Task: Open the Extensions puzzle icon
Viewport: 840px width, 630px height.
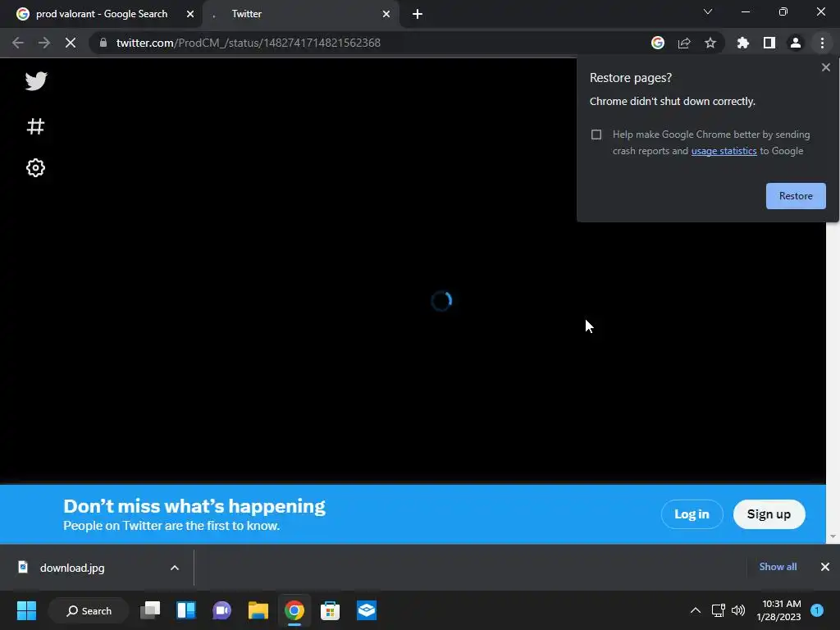Action: pos(743,43)
